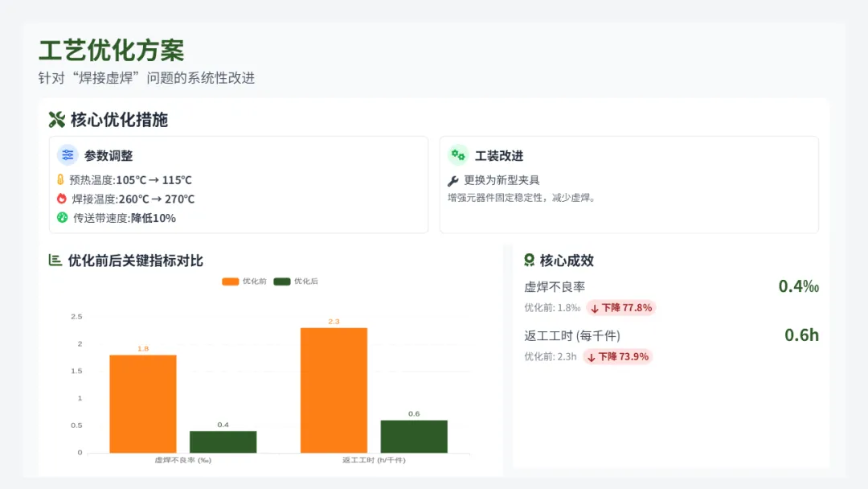The width and height of the screenshot is (868, 489).
Task: Select the orange 2.3 返工工时 bar
Action: pyautogui.click(x=334, y=390)
